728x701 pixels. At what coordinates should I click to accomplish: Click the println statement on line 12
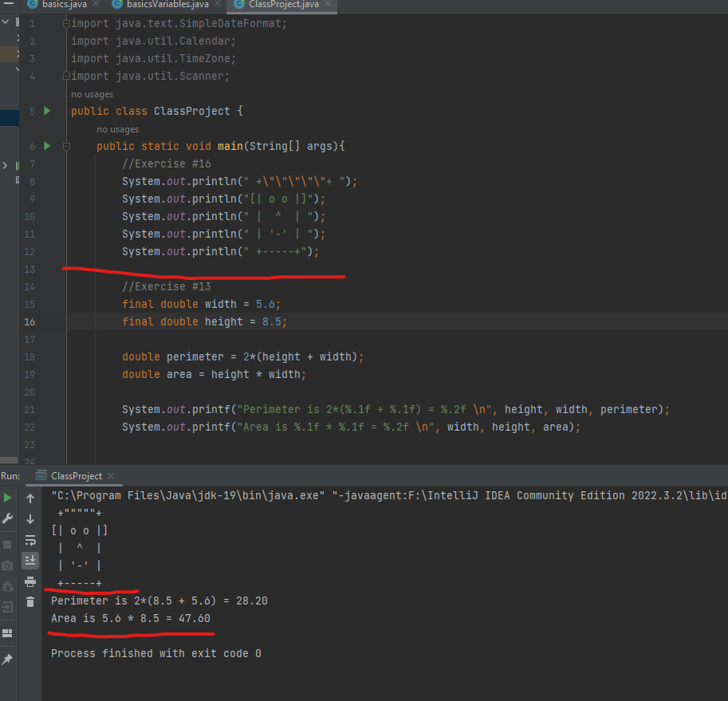tap(221, 252)
